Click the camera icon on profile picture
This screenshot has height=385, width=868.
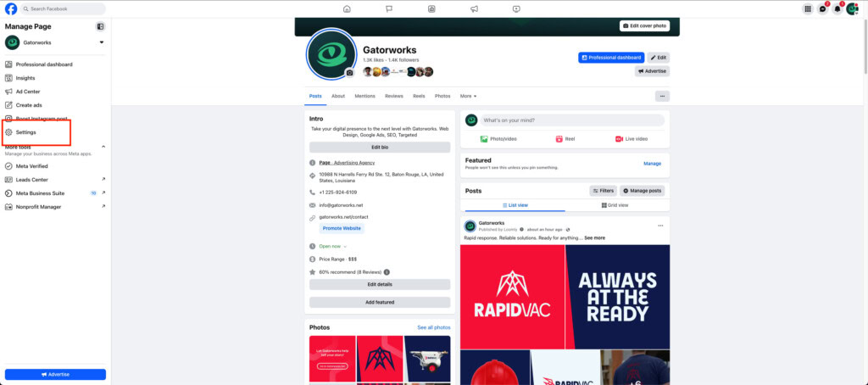tap(349, 73)
